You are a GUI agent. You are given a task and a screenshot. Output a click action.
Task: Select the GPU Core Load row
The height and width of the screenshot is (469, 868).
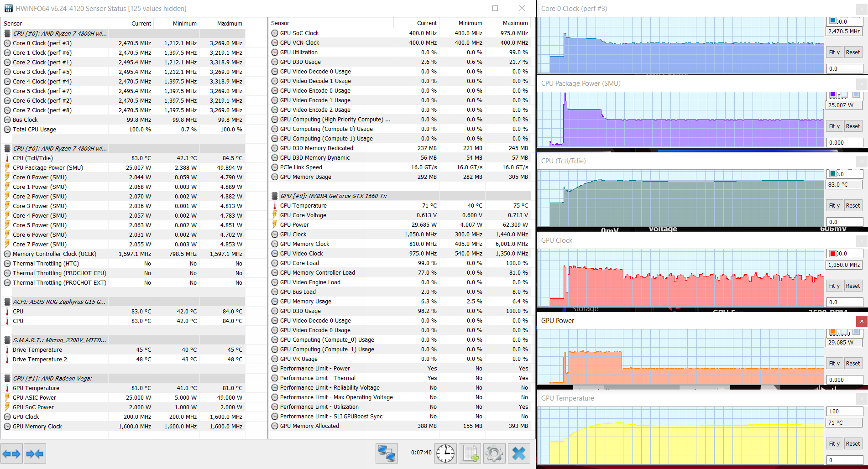pyautogui.click(x=400, y=263)
